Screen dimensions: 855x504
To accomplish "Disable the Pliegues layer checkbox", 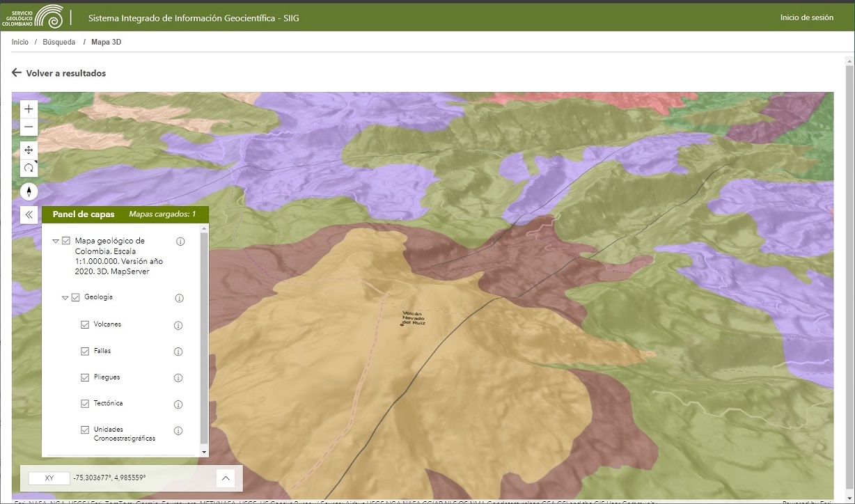I will click(x=84, y=377).
